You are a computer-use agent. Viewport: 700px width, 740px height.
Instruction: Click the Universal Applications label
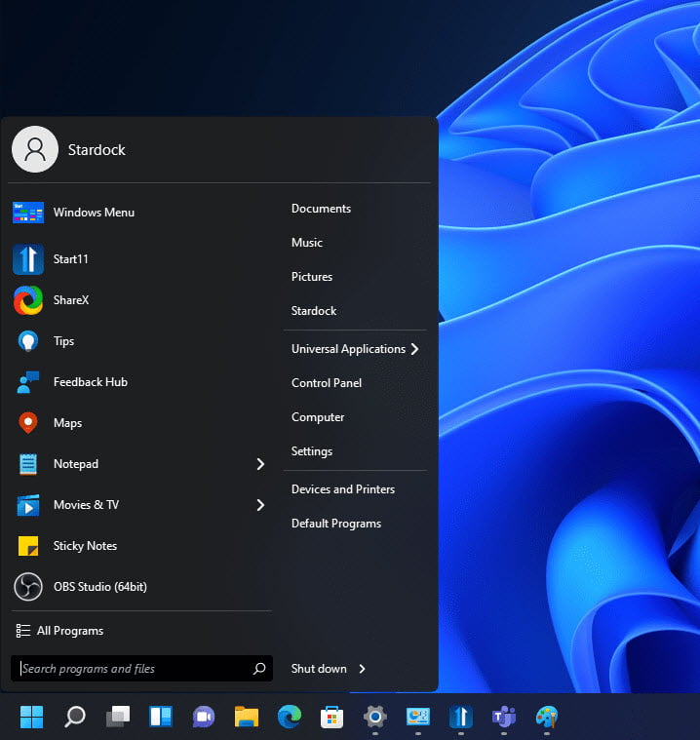click(x=348, y=349)
